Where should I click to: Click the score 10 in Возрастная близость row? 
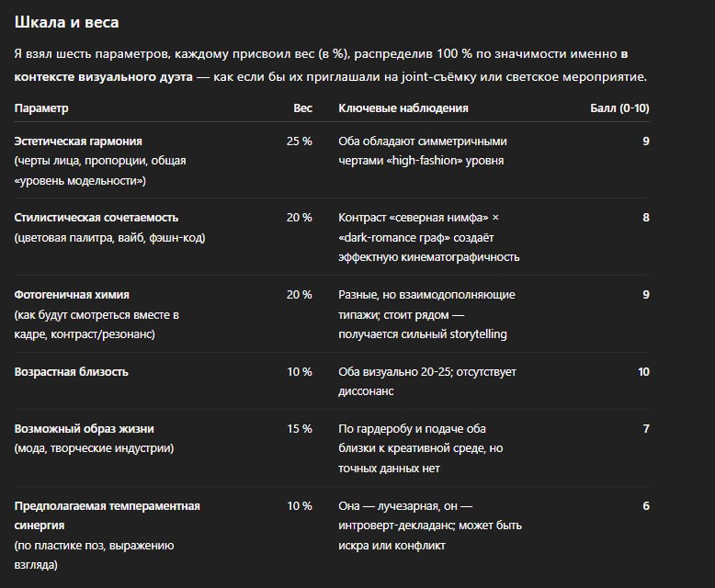tap(642, 372)
